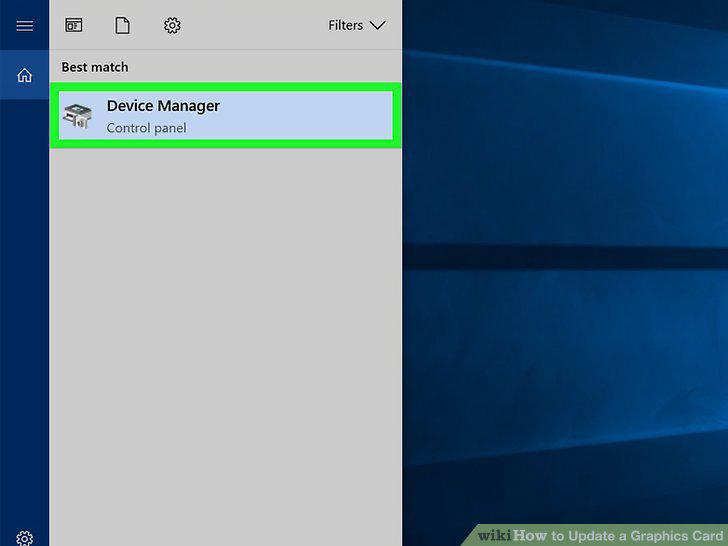Click the 'Control panel' subtitle text

146,128
